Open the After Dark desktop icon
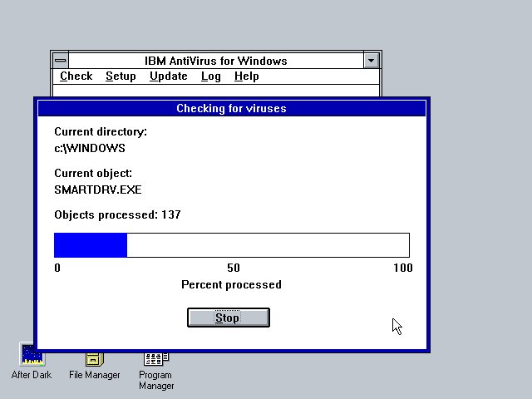This screenshot has width=532, height=399. 32,361
